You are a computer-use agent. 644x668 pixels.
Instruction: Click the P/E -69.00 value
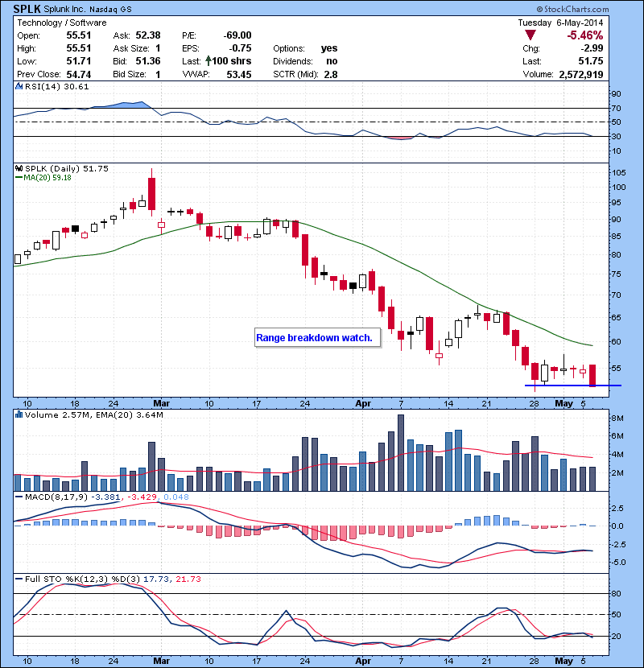(237, 35)
